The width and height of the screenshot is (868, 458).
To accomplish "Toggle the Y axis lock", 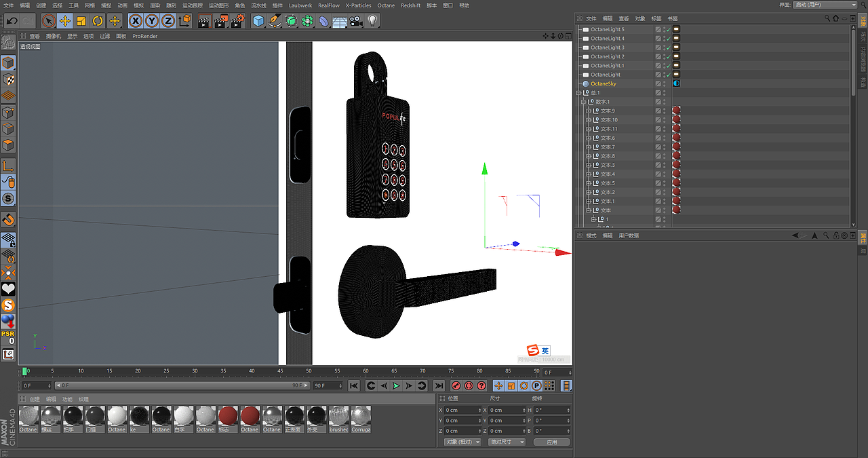I will click(x=152, y=21).
